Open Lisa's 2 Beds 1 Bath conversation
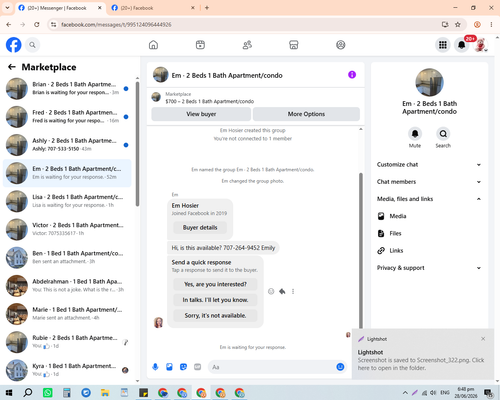This screenshot has width=500, height=400. [x=67, y=201]
